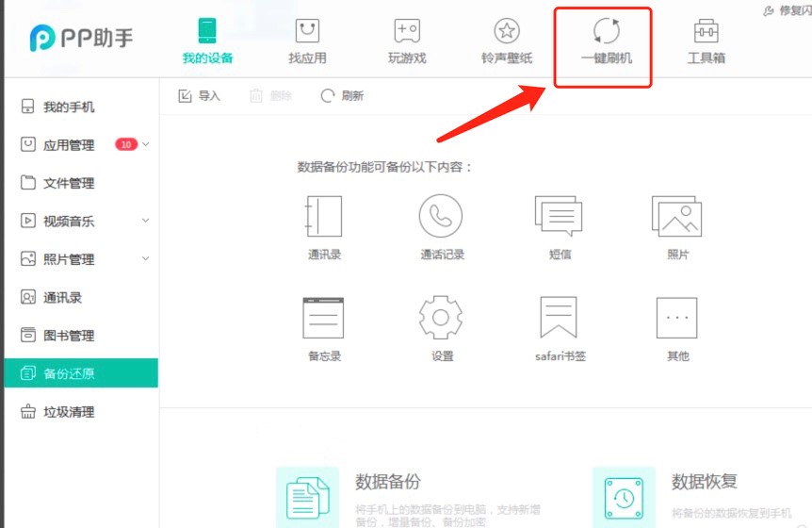This screenshot has width=812, height=528.
Task: Click the 数据备份功能可备份以下内容 text
Action: point(384,167)
